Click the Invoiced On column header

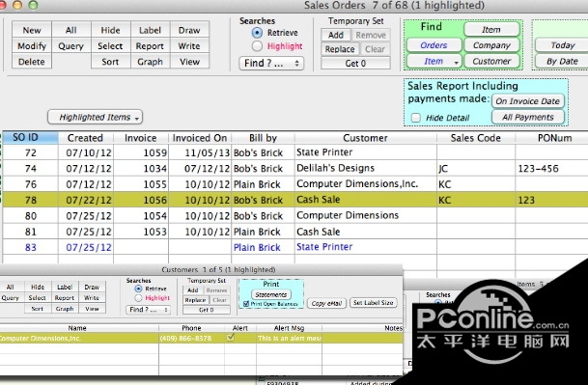(200, 138)
